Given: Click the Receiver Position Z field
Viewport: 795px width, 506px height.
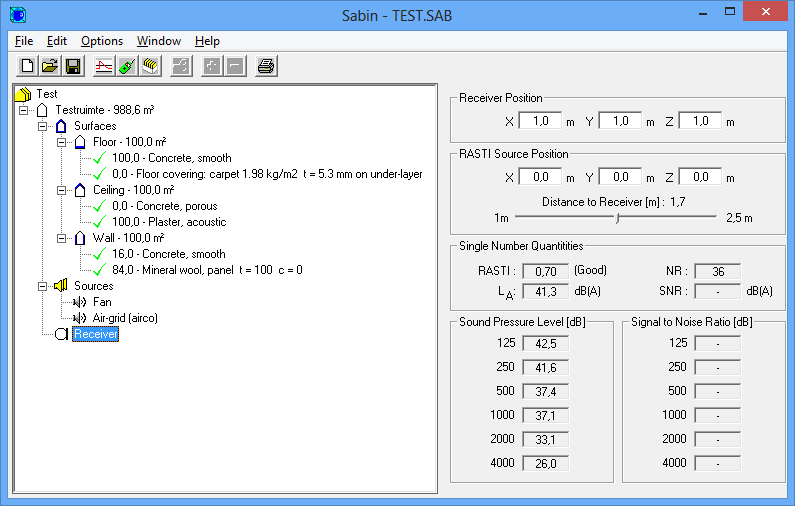Looking at the screenshot, I should (x=700, y=121).
